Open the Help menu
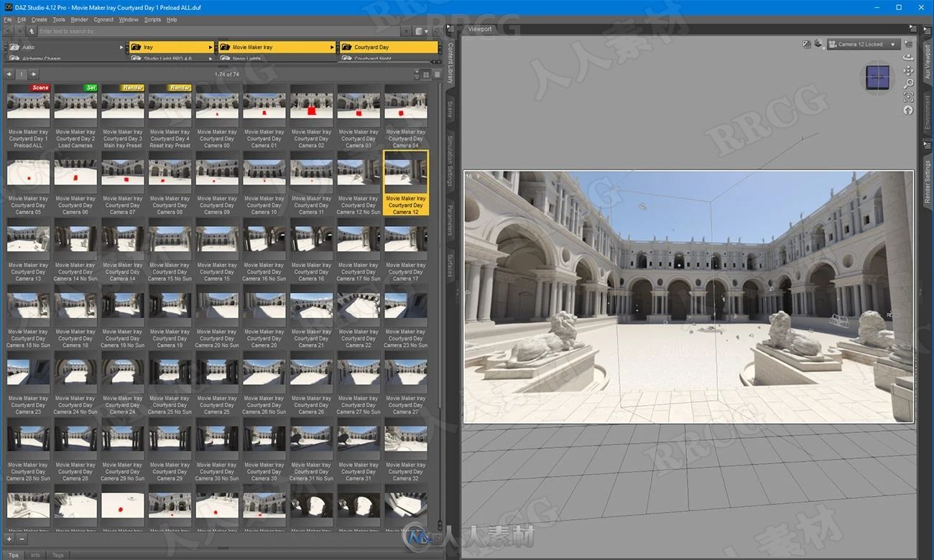Image resolution: width=934 pixels, height=560 pixels. pos(172,19)
